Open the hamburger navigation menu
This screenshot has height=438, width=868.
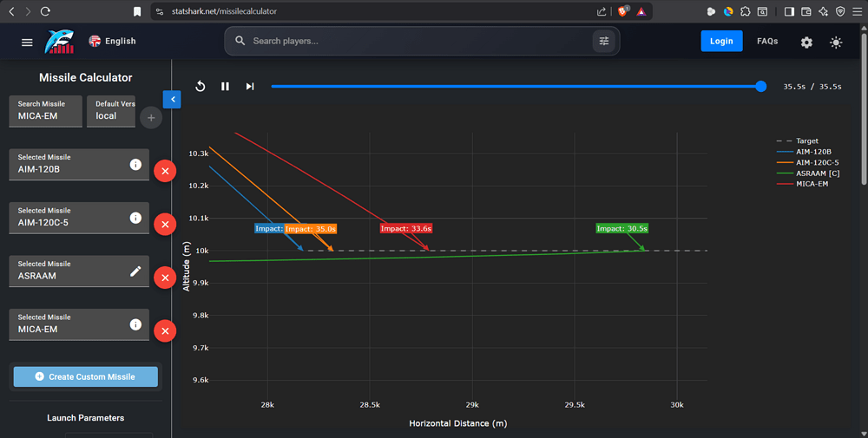click(27, 42)
